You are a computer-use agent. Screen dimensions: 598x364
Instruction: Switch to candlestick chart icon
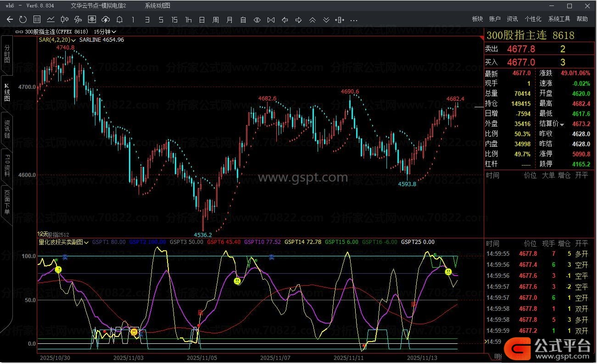click(x=65, y=20)
